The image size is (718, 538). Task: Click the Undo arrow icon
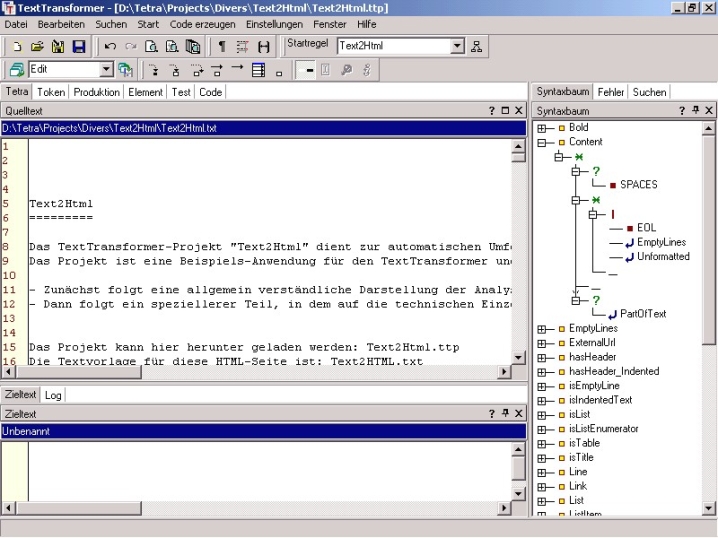110,46
